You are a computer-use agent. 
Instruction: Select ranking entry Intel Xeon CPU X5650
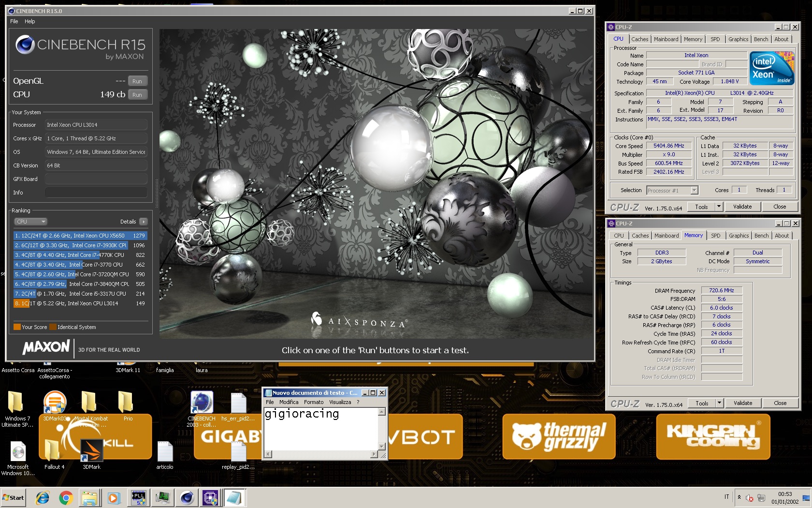tap(80, 236)
